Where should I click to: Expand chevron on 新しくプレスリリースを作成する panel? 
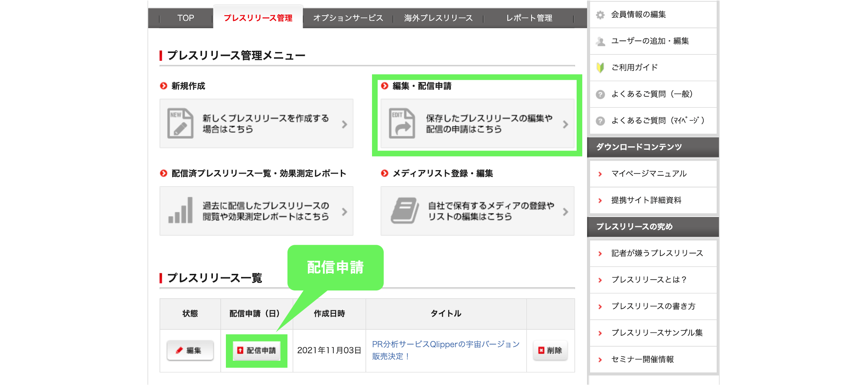[344, 125]
